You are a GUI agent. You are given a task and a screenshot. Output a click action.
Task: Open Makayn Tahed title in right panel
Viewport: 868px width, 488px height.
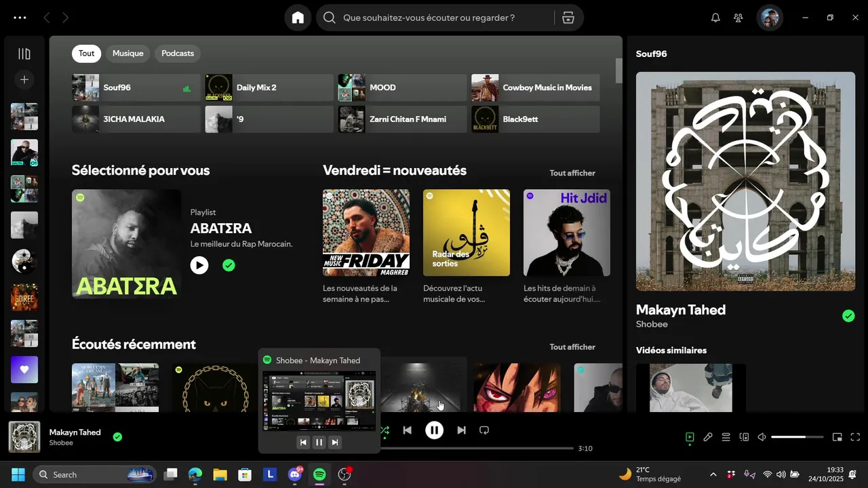(681, 310)
